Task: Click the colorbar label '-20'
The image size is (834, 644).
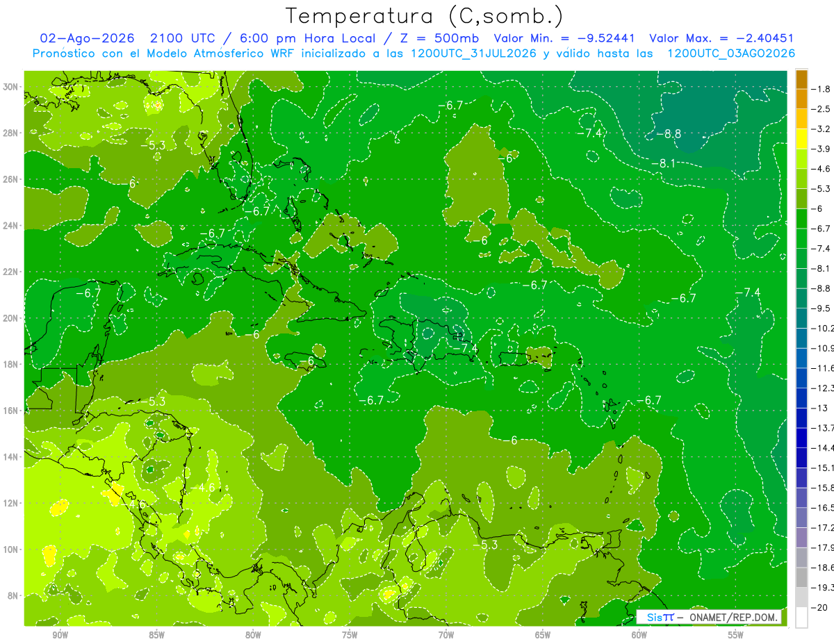Action: pyautogui.click(x=819, y=607)
